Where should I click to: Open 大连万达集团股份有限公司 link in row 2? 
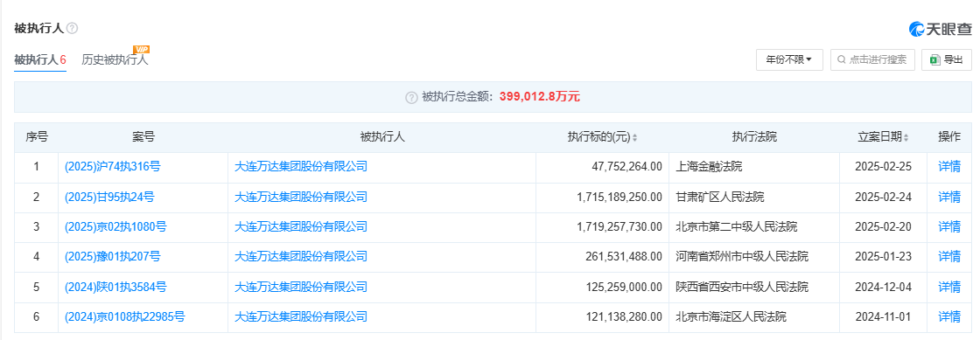pos(301,198)
